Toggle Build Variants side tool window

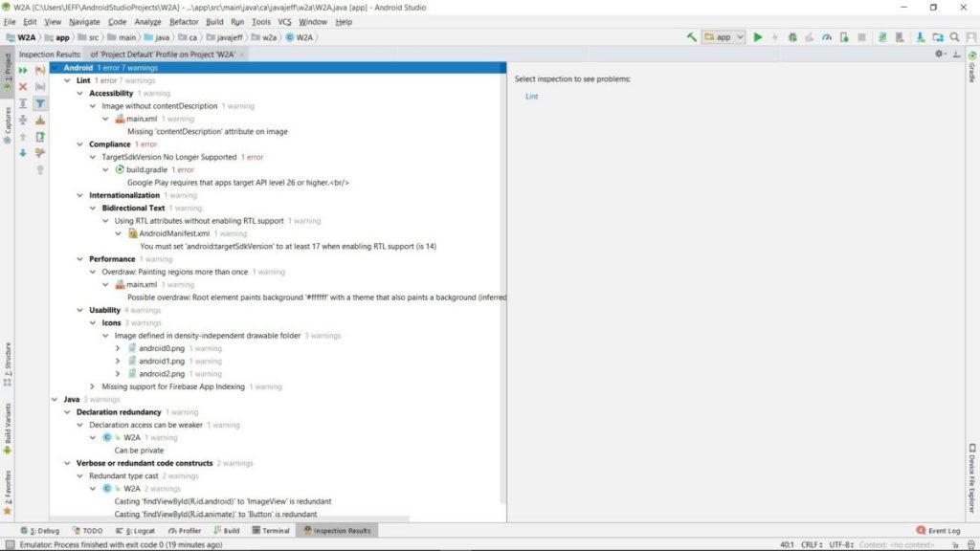point(8,428)
